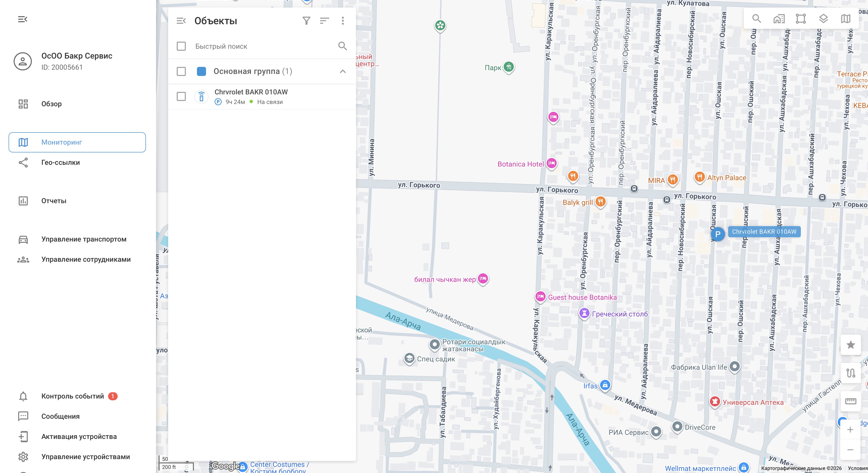Select the distance measurement ruler tool

pyautogui.click(x=851, y=401)
